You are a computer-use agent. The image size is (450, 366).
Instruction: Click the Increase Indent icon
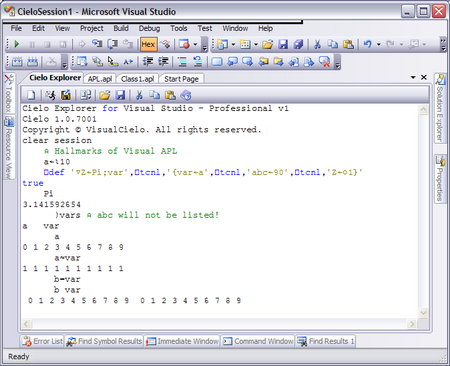point(163,61)
